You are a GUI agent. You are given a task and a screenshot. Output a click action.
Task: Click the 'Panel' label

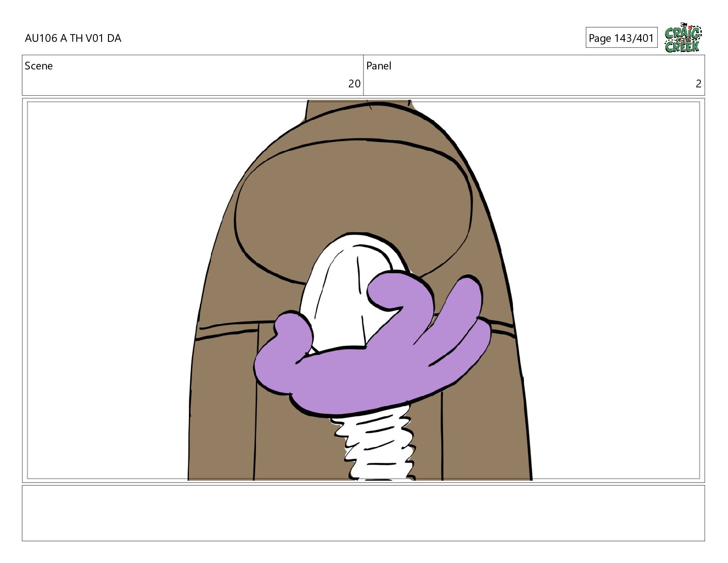[379, 66]
